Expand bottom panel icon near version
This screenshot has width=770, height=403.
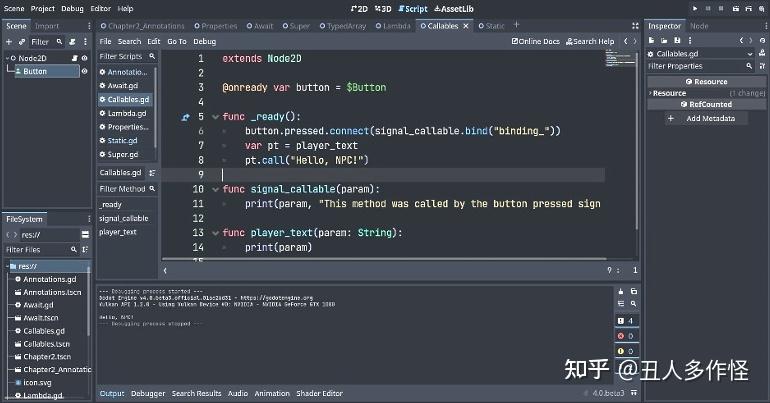(634, 393)
